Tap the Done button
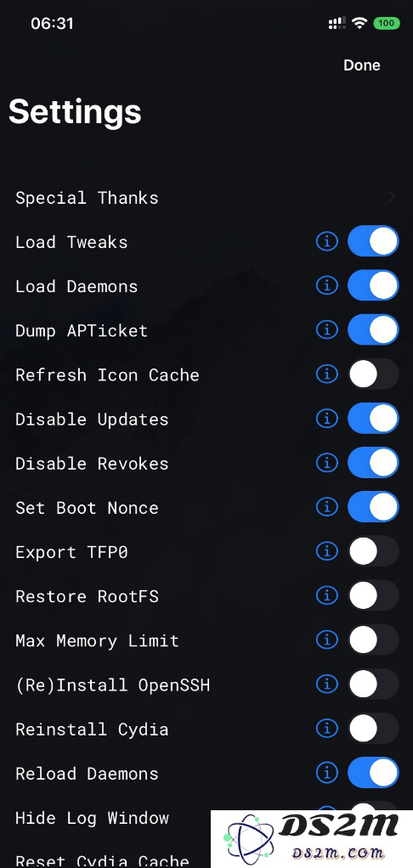This screenshot has height=868, width=413. click(x=361, y=65)
